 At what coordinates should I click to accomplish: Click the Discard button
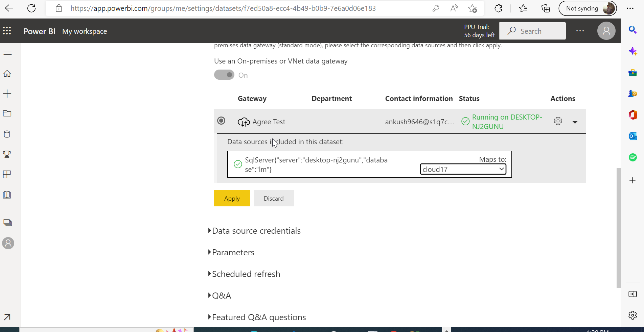[x=274, y=198]
